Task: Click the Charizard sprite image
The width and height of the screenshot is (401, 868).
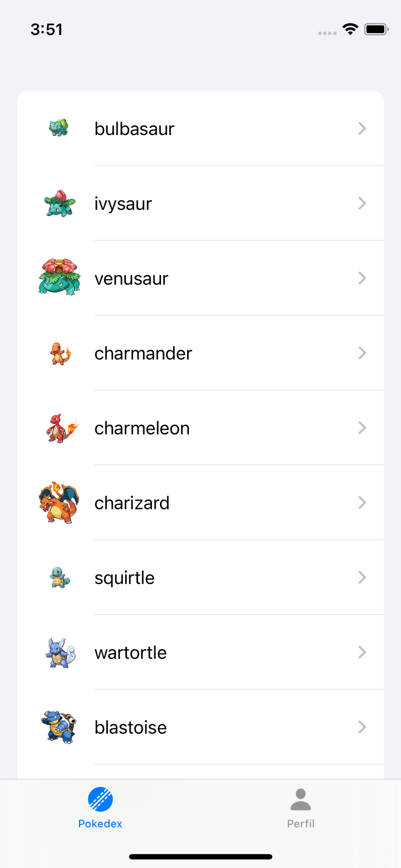Action: click(59, 502)
